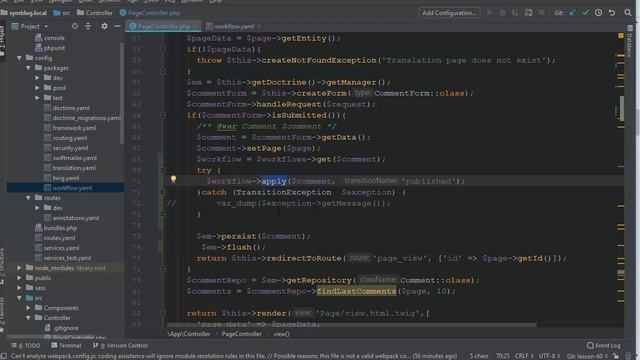The height and width of the screenshot is (360, 640).
Task: Click the fold marker beside the isSubmitted if line
Action: coord(163,116)
